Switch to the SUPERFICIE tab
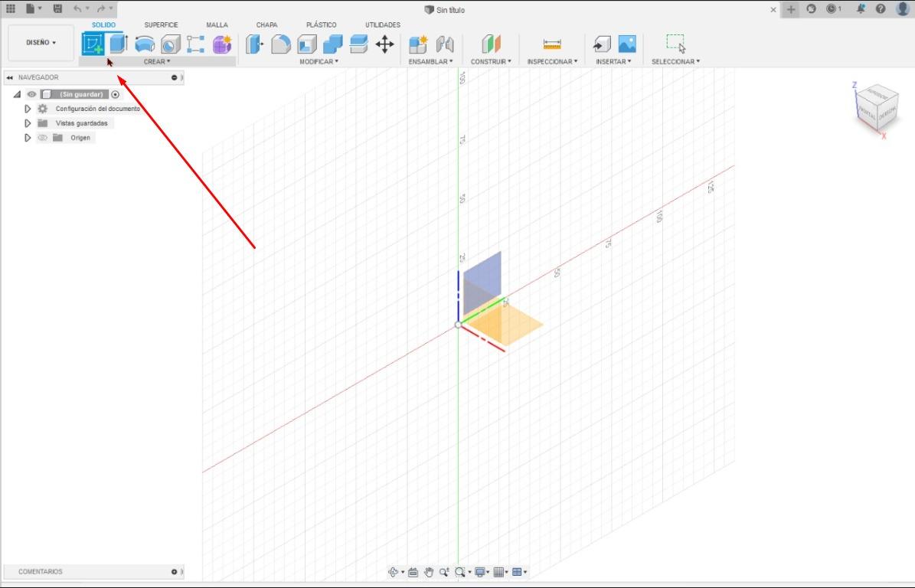This screenshot has height=588, width=915. pyautogui.click(x=161, y=25)
